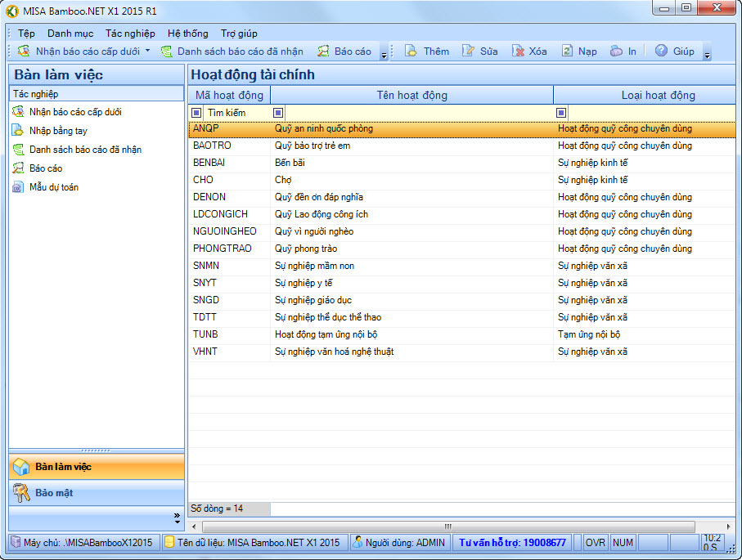Click the Người dùng user icon
The width and height of the screenshot is (742, 560).
click(358, 542)
